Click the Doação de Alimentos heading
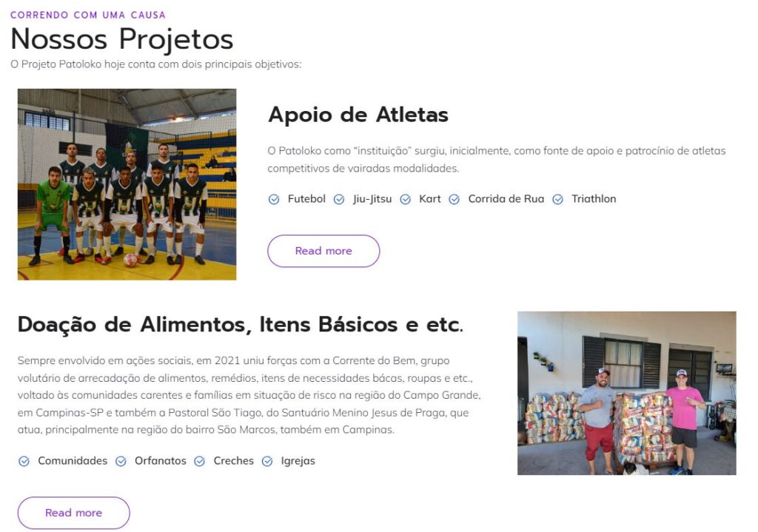Screen dimensions: 758x532 click(x=241, y=325)
